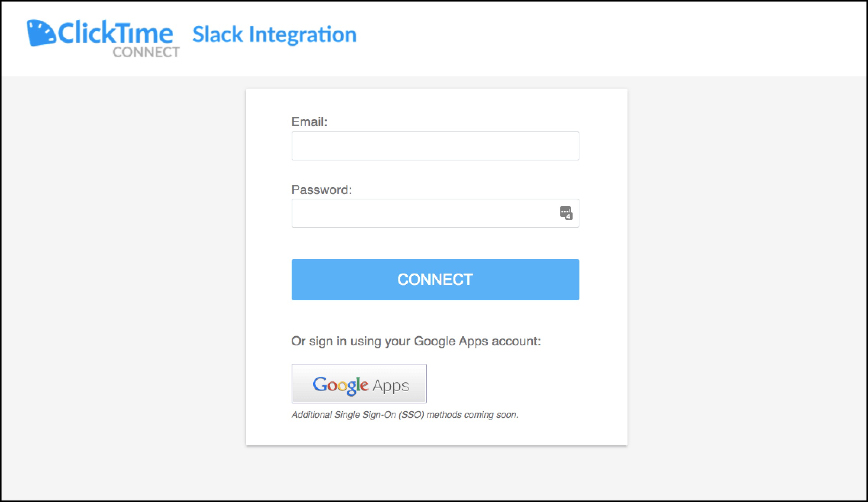Click the word CONNECT inside the blue button
Viewport: 868px width, 502px height.
[435, 279]
